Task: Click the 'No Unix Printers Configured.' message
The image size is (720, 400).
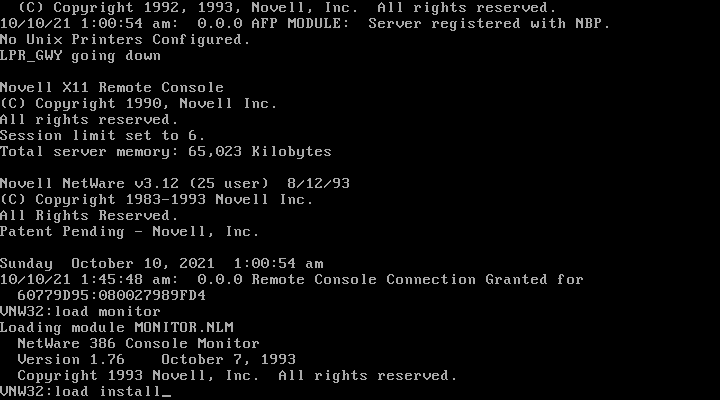Action: pyautogui.click(x=125, y=40)
